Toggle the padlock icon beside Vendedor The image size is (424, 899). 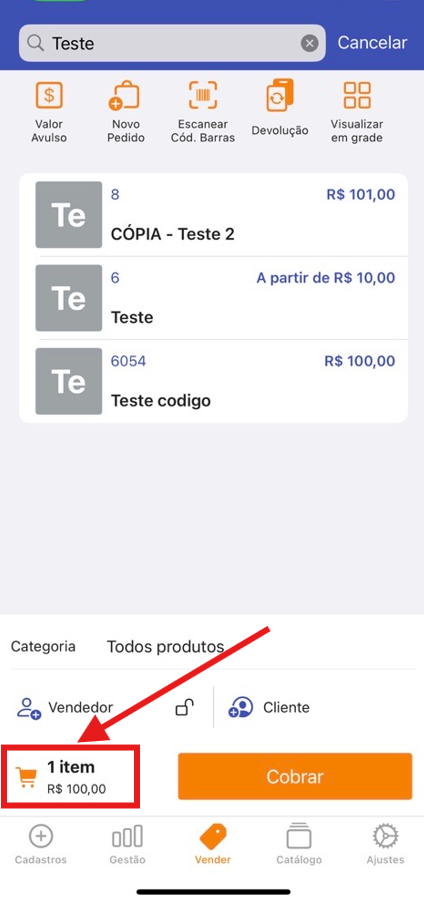[184, 708]
